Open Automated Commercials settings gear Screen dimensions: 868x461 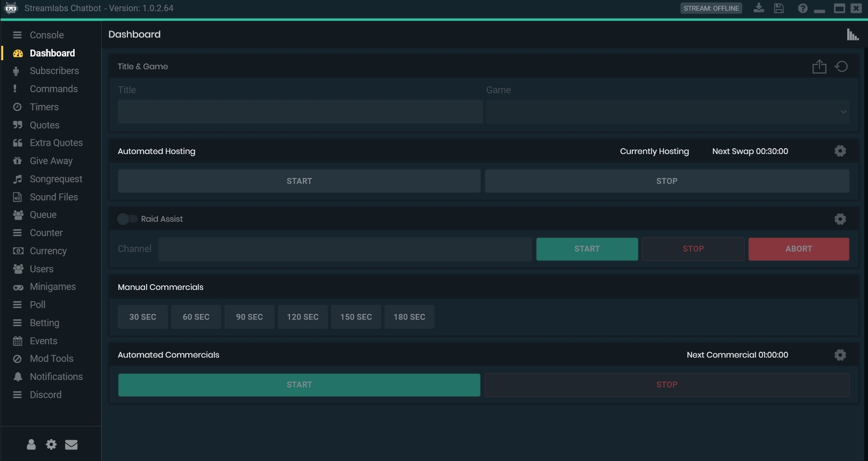pyautogui.click(x=840, y=355)
